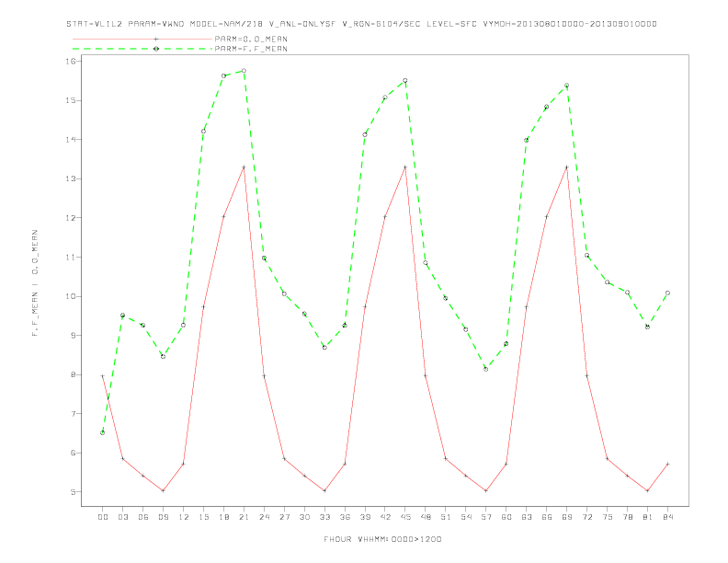The height and width of the screenshot is (563, 728).
Task: Click y-axis tick label 16
Action: pyautogui.click(x=71, y=62)
